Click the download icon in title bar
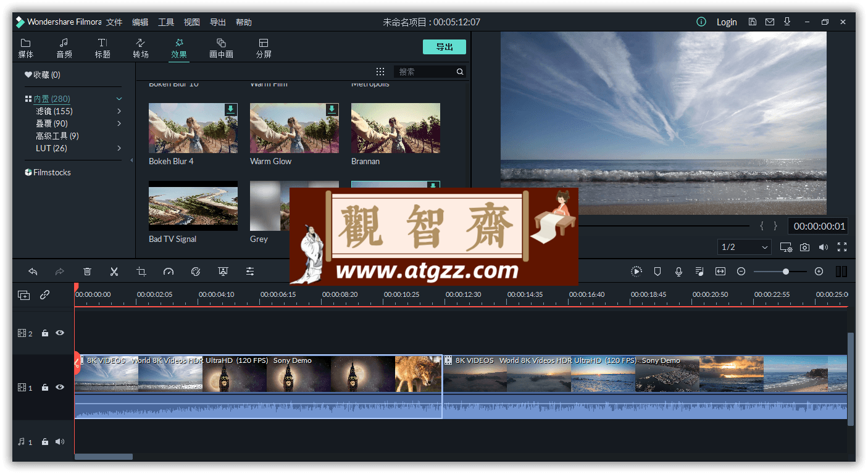Screen dimensions: 868x474 [x=787, y=22]
